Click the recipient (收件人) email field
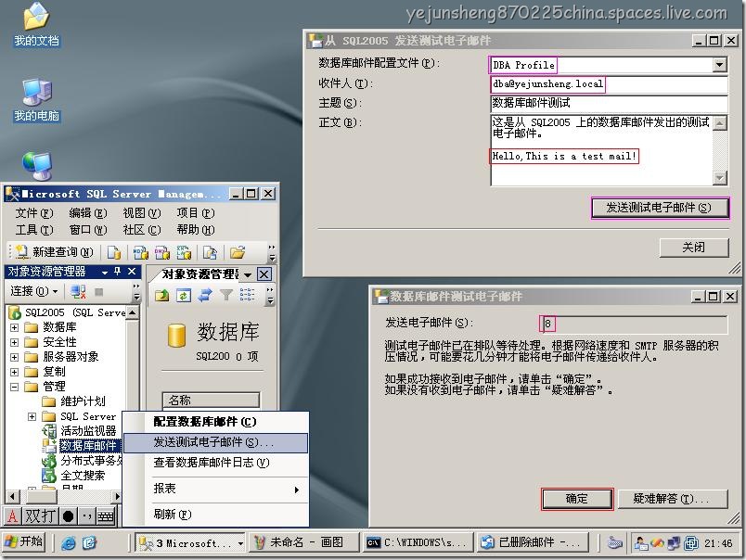Viewport: 746px width, 560px height. [x=609, y=84]
